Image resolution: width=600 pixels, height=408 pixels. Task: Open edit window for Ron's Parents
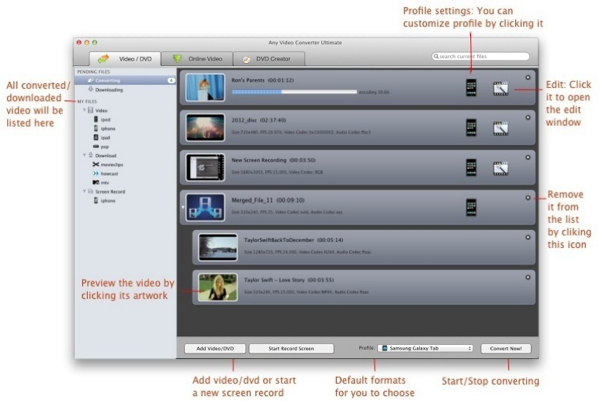(501, 88)
